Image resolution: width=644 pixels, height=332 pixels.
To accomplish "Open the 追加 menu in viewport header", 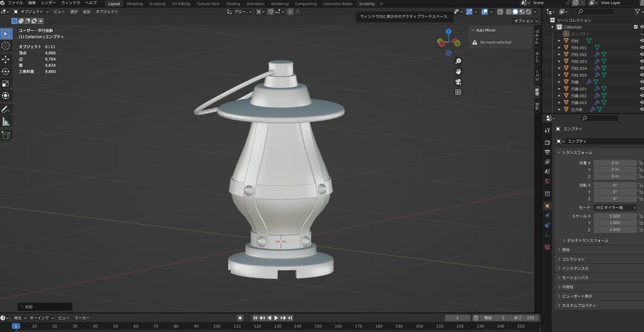I will pos(87,12).
